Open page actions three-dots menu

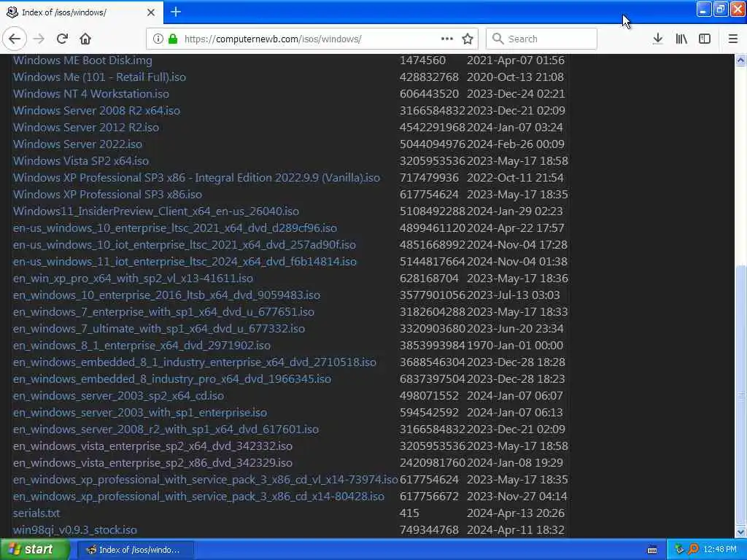pyautogui.click(x=447, y=39)
